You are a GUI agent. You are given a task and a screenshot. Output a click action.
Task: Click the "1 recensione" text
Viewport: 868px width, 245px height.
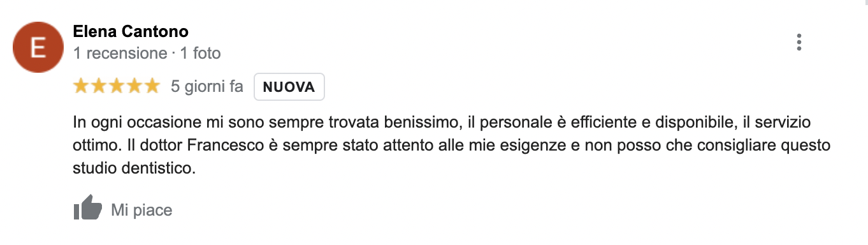tap(120, 53)
